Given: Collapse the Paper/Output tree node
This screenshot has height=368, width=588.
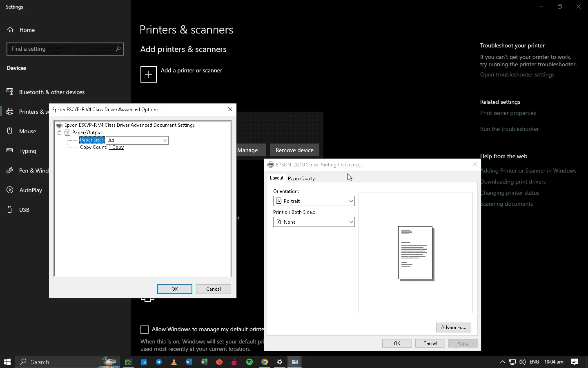Looking at the screenshot, I should [60, 133].
